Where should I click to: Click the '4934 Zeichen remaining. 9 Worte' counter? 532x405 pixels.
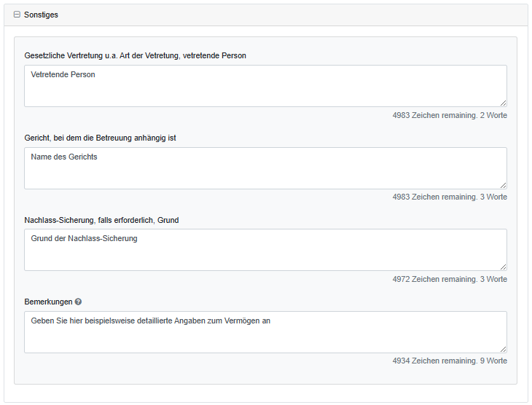(x=449, y=361)
